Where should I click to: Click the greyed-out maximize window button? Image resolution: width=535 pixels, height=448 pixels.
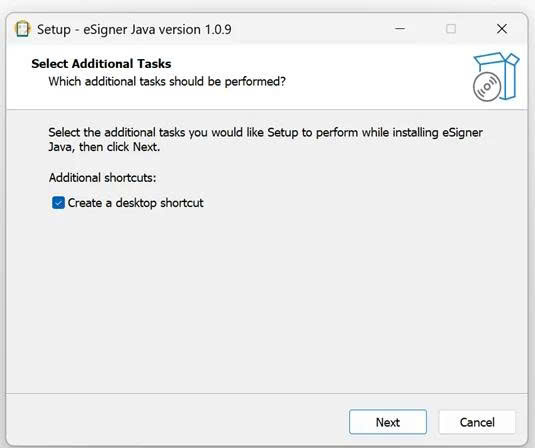pyautogui.click(x=451, y=29)
